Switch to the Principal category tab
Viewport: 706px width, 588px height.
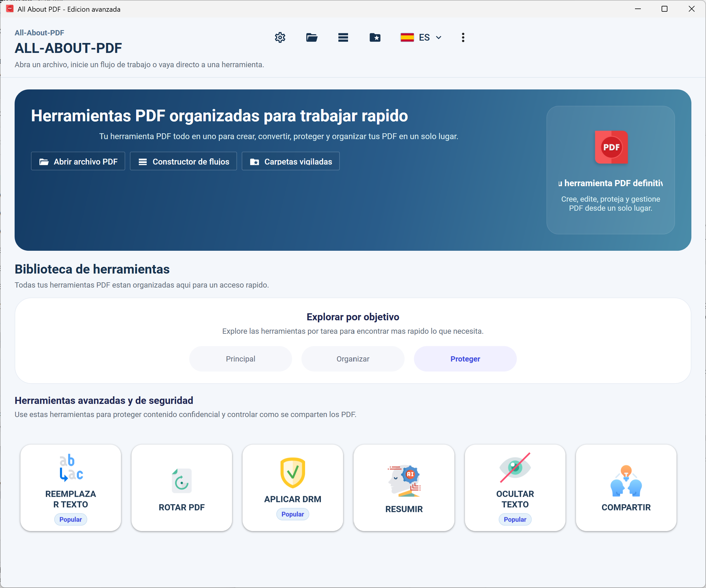(240, 359)
